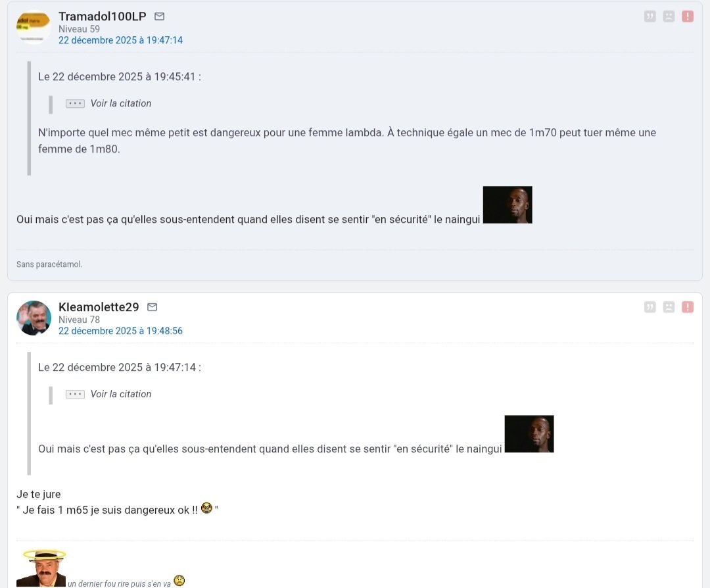Viewport: 710px width, 588px height.
Task: Open the permalink dated 22 décembre 2025 à 19:47:14
Action: [x=120, y=40]
